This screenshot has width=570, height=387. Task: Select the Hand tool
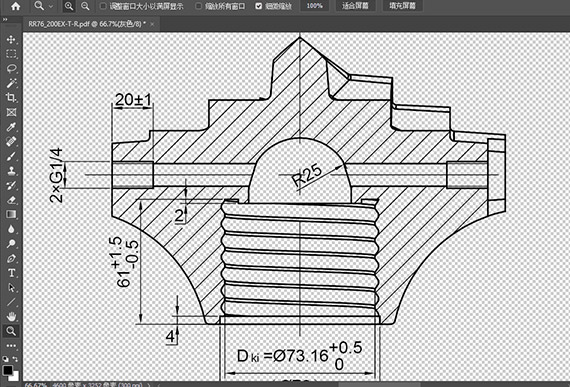point(11,316)
